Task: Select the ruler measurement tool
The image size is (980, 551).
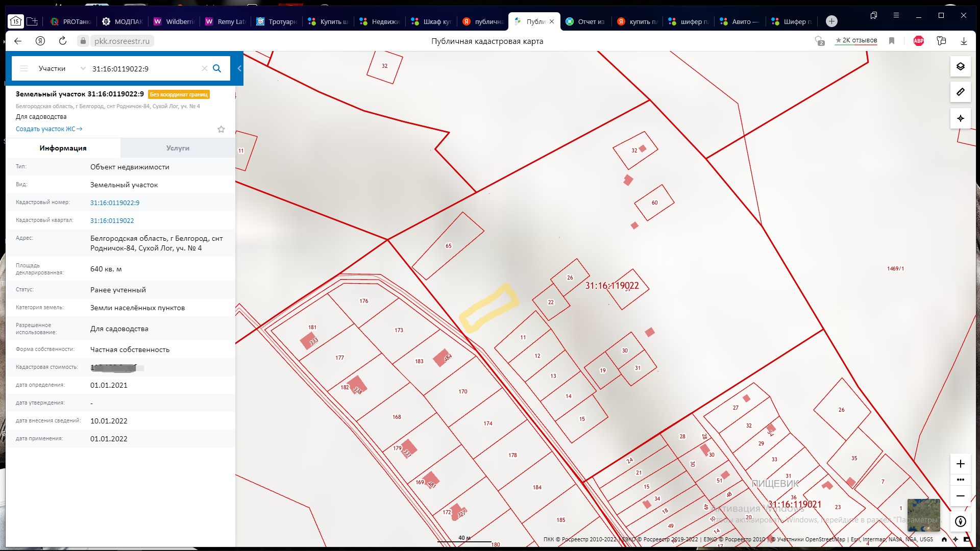Action: coord(960,92)
